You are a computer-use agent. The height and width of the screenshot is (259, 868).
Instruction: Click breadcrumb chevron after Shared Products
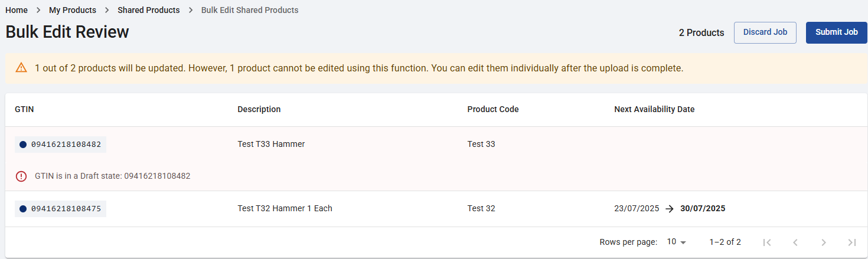(x=191, y=10)
